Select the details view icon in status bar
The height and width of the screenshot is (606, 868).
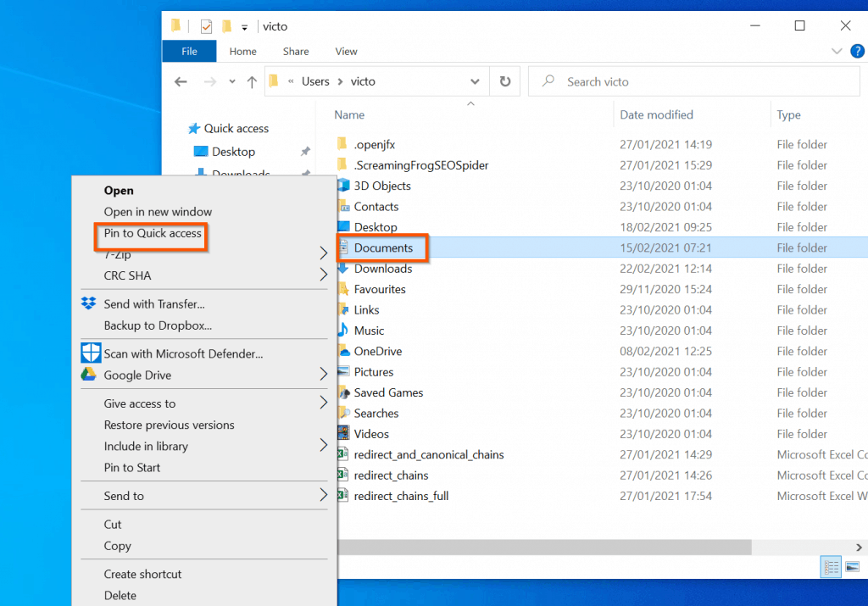pos(831,567)
